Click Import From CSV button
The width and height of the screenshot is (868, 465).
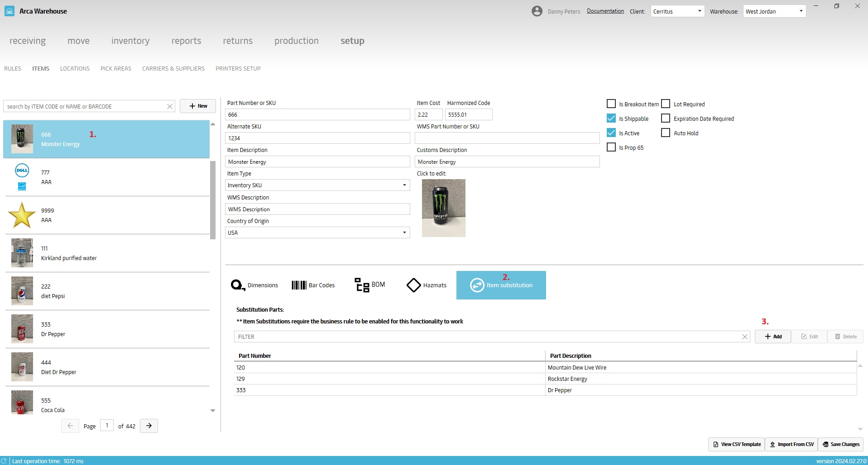click(791, 444)
